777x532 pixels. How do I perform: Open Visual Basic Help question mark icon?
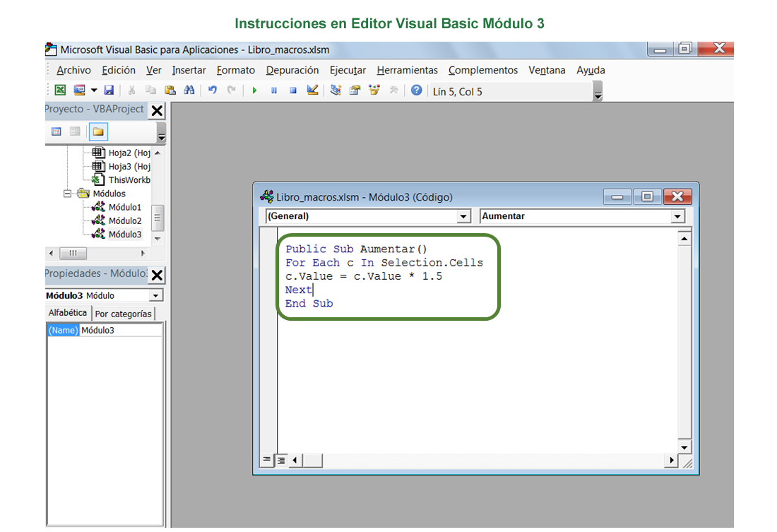pyautogui.click(x=416, y=90)
